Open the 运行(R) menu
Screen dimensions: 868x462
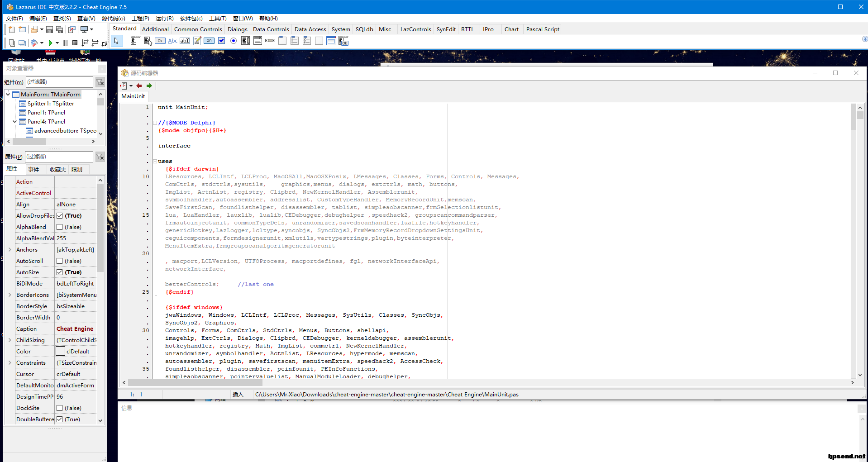[164, 18]
